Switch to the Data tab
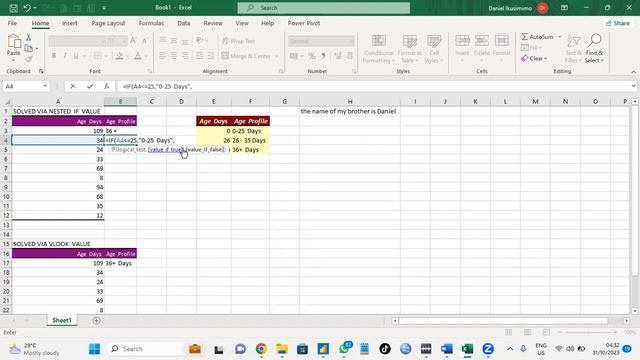Screen dimensions: 640x360 [x=184, y=23]
